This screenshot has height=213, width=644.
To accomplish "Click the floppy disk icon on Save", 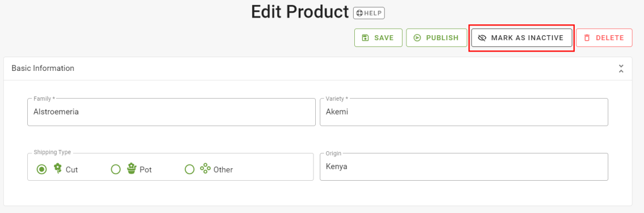I will (365, 38).
